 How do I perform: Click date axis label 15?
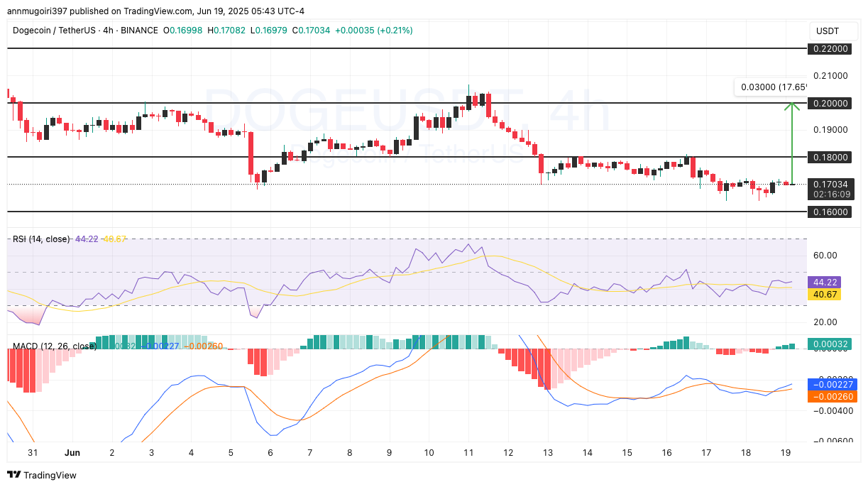pyautogui.click(x=627, y=452)
